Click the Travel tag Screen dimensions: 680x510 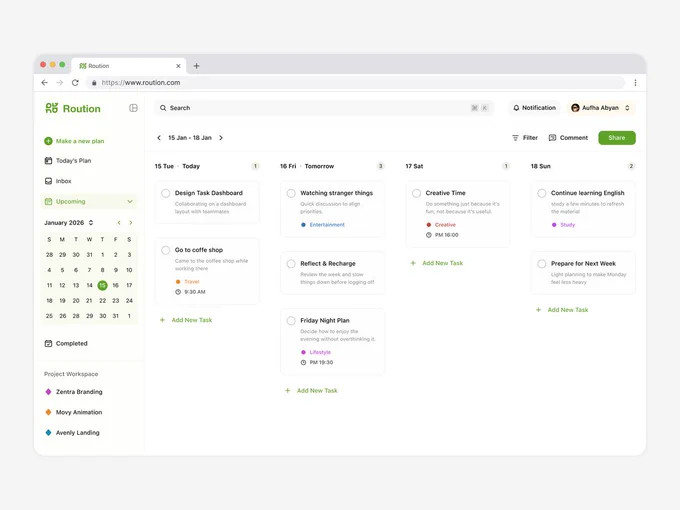coord(187,281)
